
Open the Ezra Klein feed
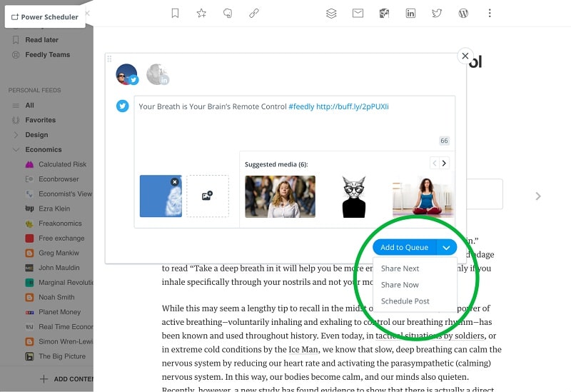pos(54,208)
